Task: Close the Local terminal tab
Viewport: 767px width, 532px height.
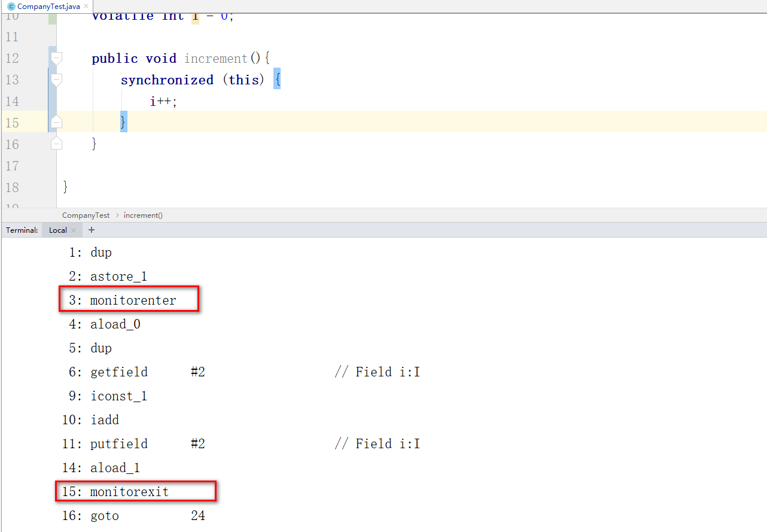Action: [74, 230]
